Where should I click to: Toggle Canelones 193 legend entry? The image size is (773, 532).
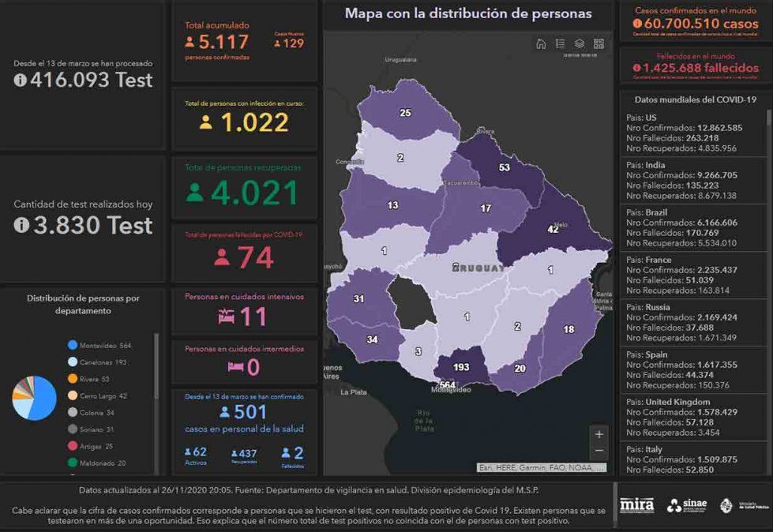[101, 362]
